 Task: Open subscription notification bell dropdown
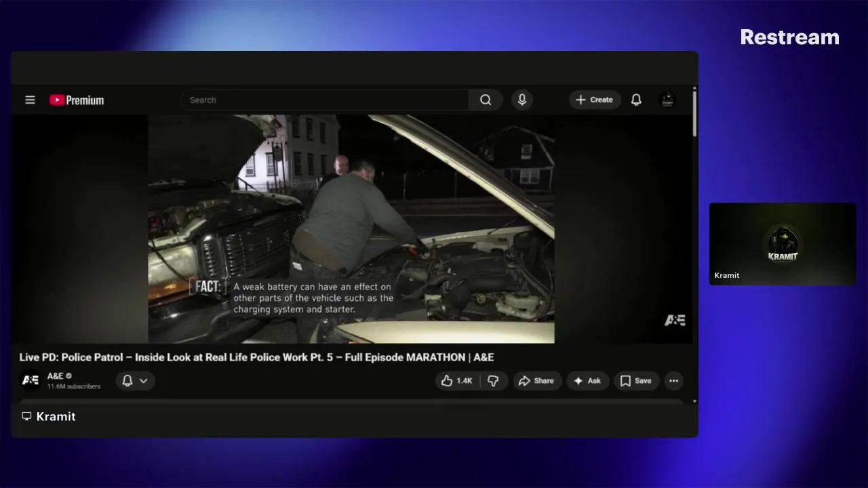point(135,381)
